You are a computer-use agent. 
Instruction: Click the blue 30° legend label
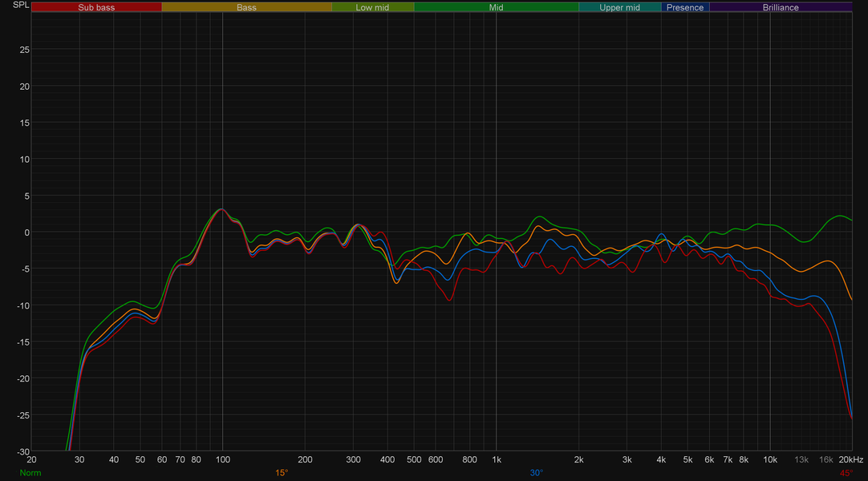(x=537, y=473)
